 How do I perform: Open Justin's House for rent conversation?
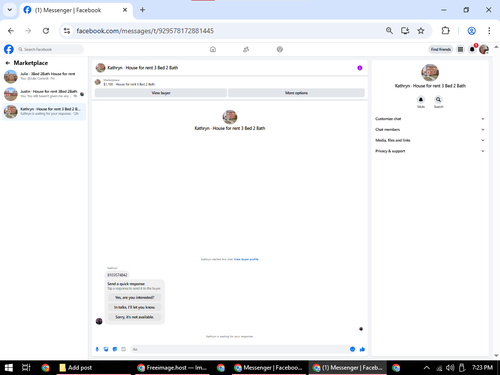pyautogui.click(x=44, y=94)
